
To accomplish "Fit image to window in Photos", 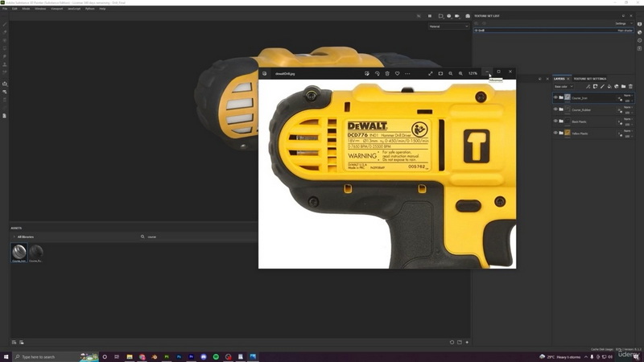I will point(440,73).
